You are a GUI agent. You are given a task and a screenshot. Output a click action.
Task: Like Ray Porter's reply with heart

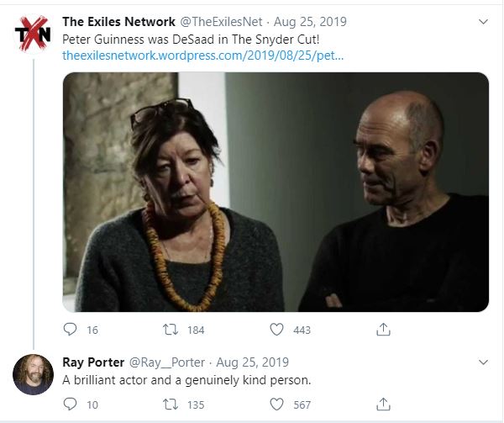pos(277,404)
